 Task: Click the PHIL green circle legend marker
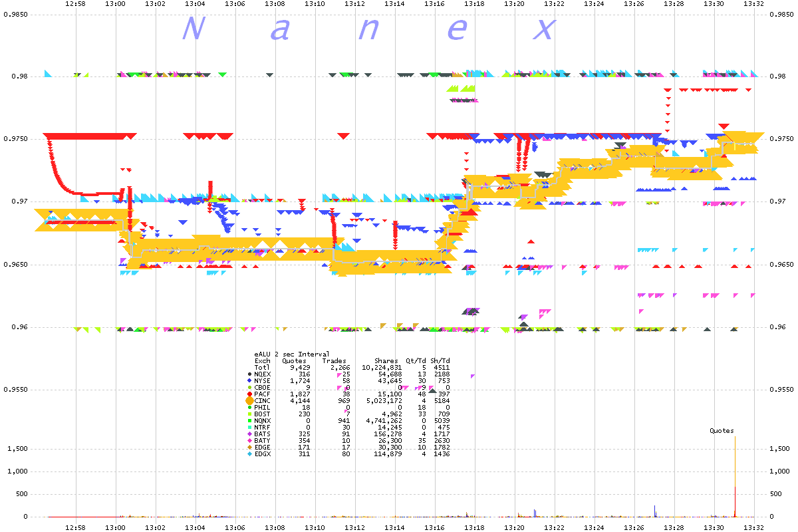[x=250, y=408]
